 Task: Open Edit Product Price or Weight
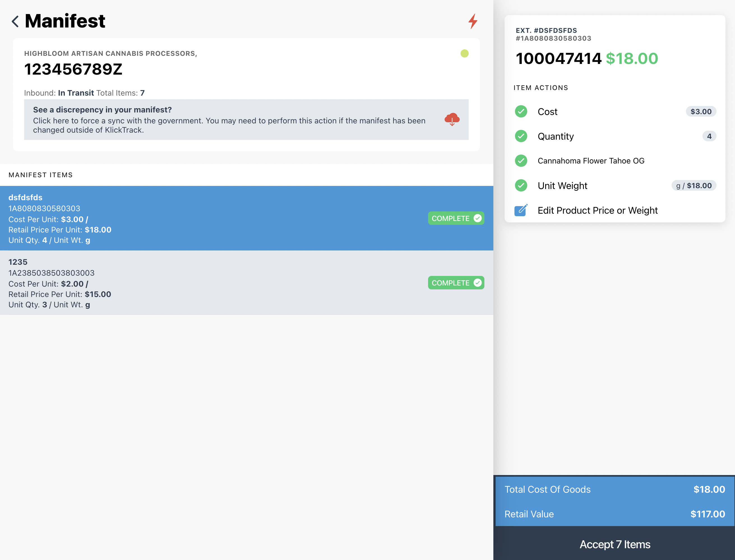(597, 210)
